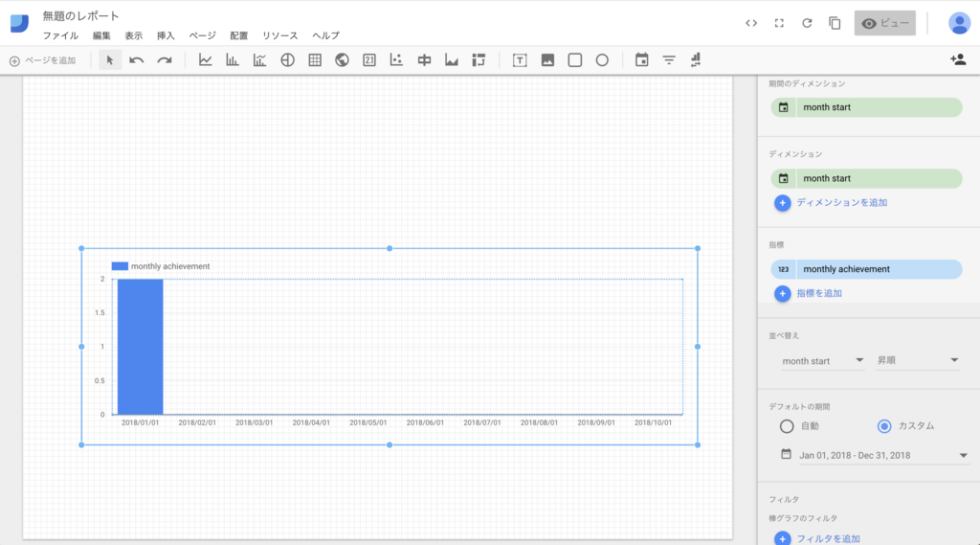Click ページを追加 to add a page

pos(42,60)
